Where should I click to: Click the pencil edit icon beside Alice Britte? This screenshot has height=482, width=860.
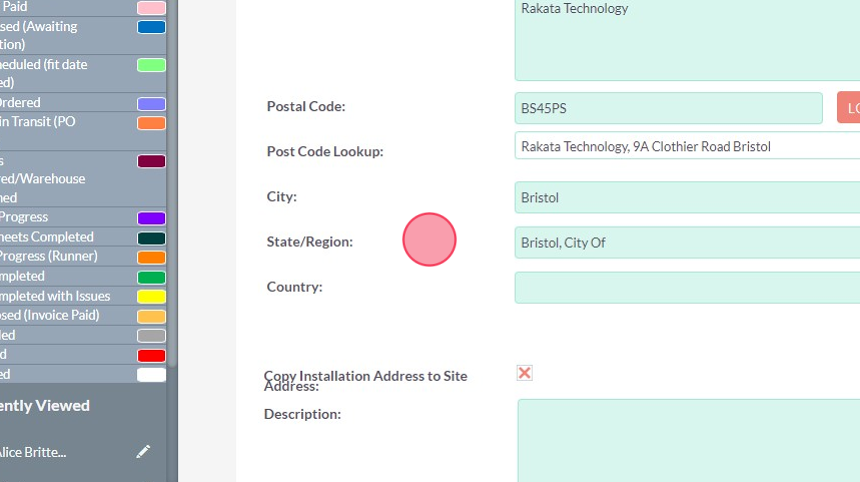(x=144, y=452)
